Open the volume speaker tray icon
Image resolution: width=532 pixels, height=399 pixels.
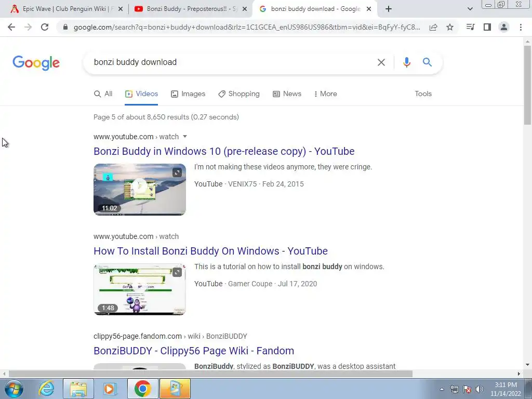tap(480, 389)
